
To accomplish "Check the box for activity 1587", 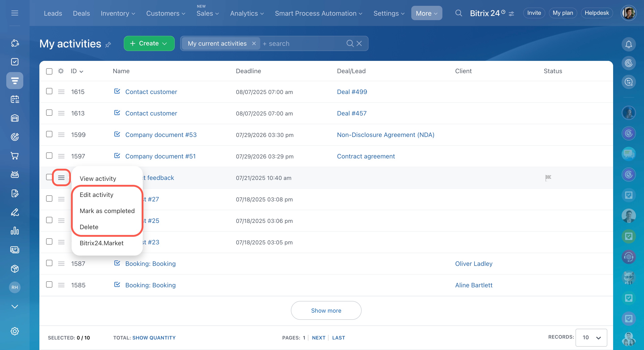I will (49, 263).
